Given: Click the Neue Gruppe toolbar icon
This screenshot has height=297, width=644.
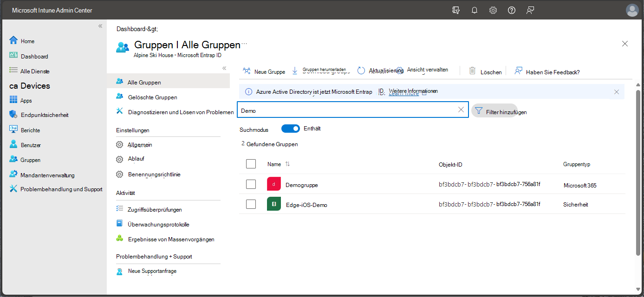Looking at the screenshot, I should (247, 71).
